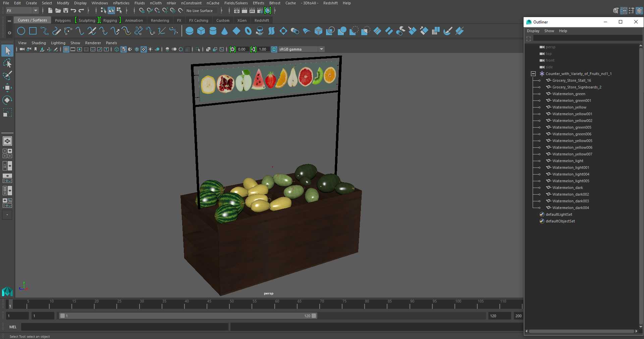This screenshot has height=339, width=644.
Task: Click the gamma value field showing 1.00
Action: 263,49
